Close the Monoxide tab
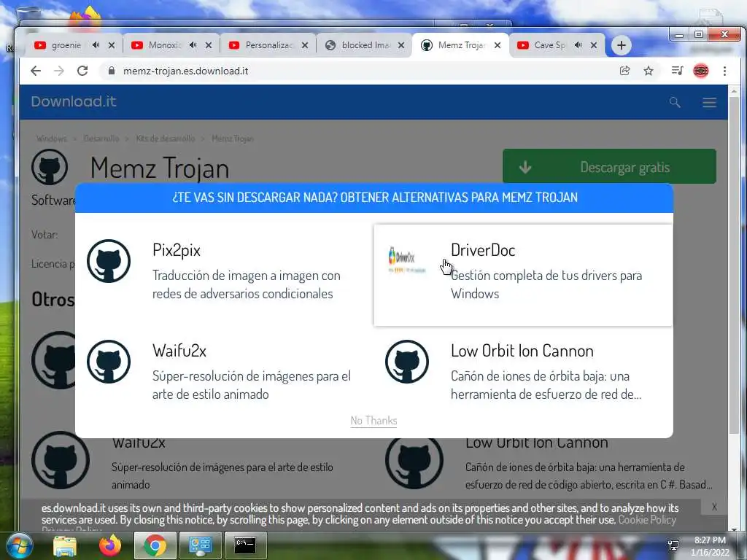This screenshot has width=747, height=560. [209, 45]
